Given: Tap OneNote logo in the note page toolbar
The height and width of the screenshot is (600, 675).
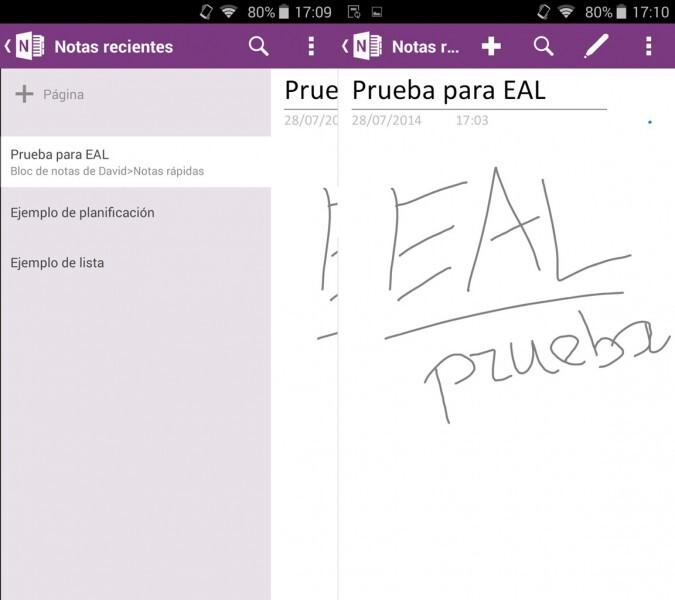Looking at the screenshot, I should 367,46.
